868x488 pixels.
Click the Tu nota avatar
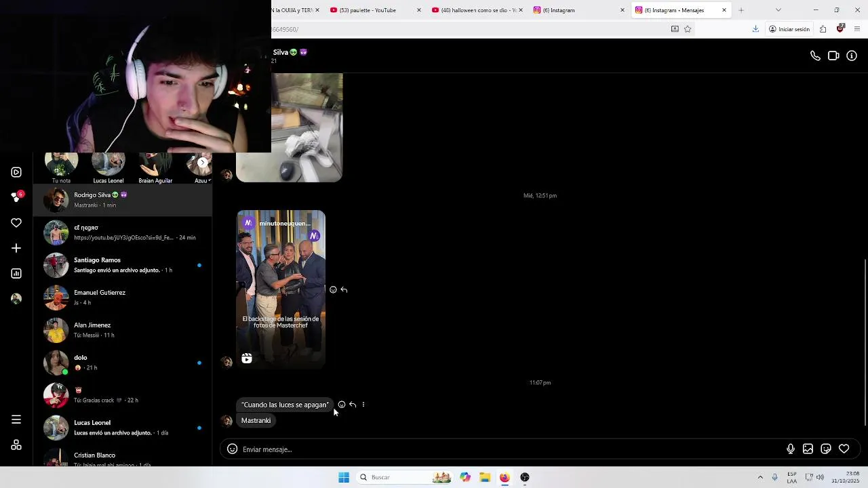click(x=61, y=164)
